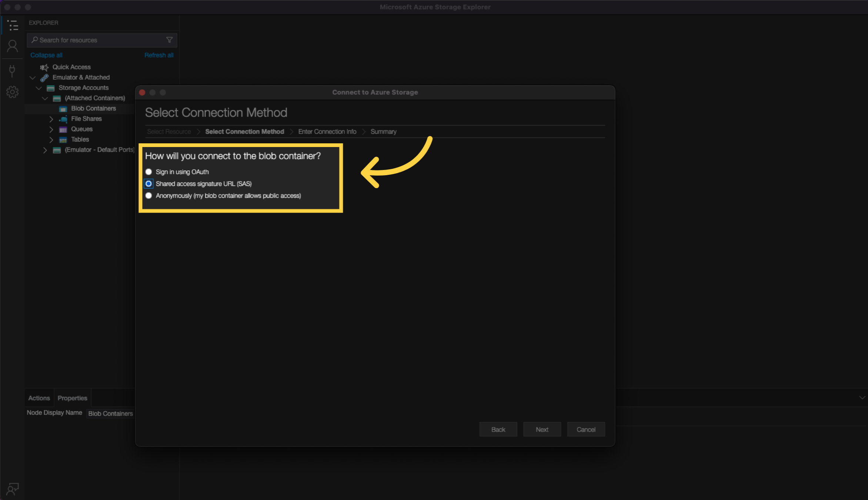Click the Search for resources field
Image resolution: width=868 pixels, height=500 pixels.
(102, 40)
